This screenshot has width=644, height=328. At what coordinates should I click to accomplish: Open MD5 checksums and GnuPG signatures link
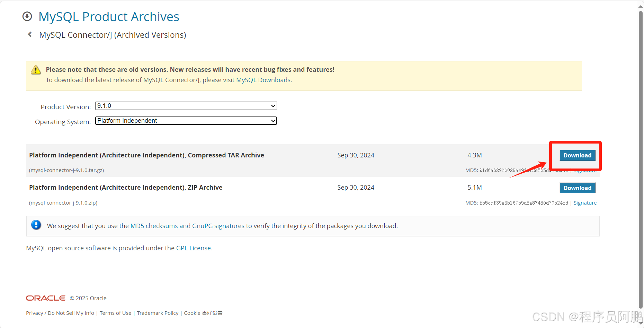tap(187, 226)
